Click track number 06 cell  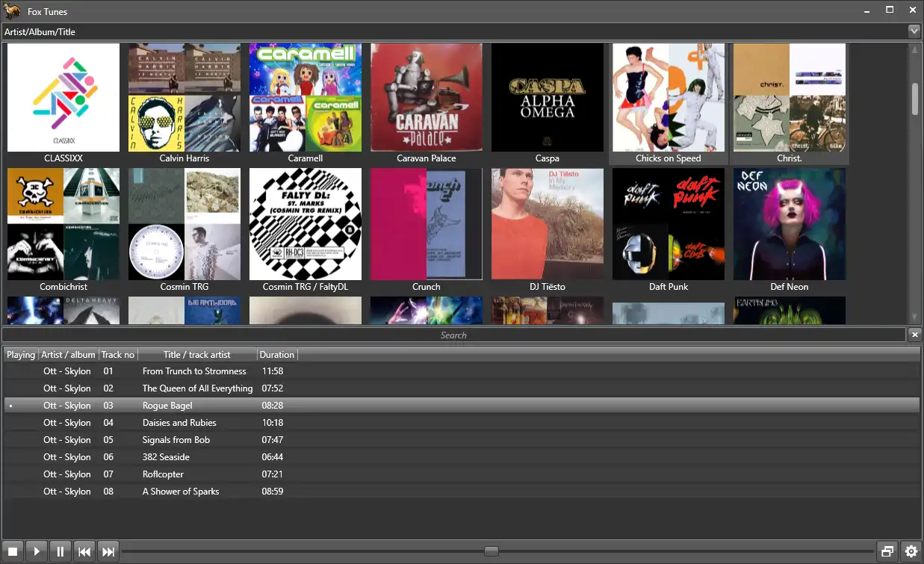108,456
